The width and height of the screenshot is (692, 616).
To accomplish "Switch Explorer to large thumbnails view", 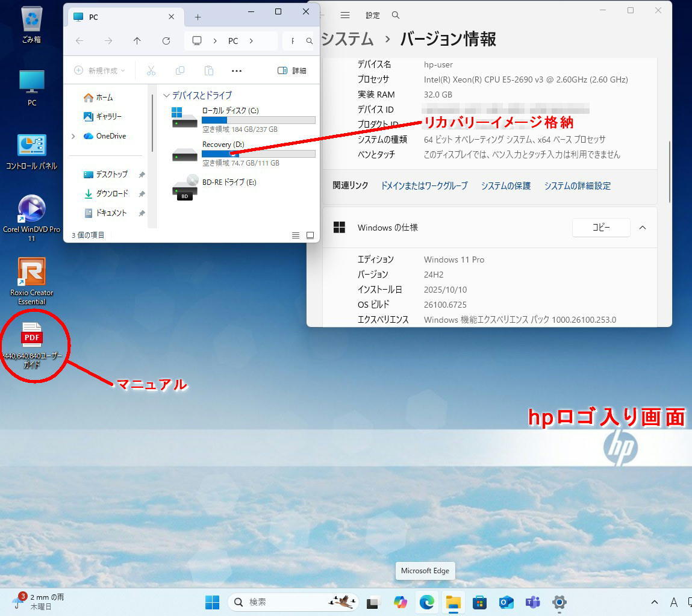I will [x=310, y=235].
